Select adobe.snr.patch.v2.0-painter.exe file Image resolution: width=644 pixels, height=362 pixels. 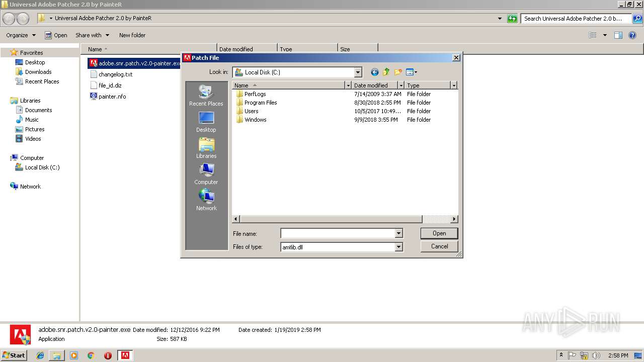tap(134, 63)
